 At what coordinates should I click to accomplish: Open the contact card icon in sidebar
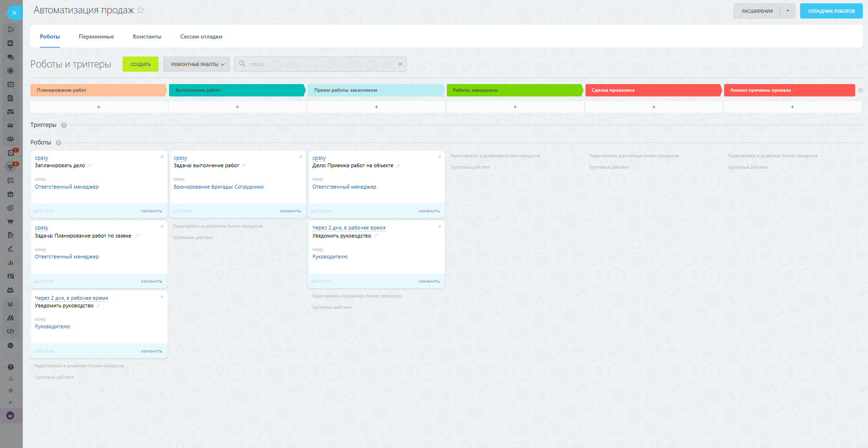(x=10, y=276)
